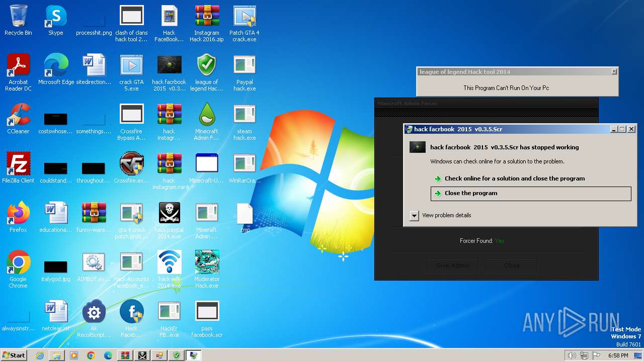The height and width of the screenshot is (362, 644).
Task: Select the Acrobat Reader DC shortcut
Action: point(18,72)
